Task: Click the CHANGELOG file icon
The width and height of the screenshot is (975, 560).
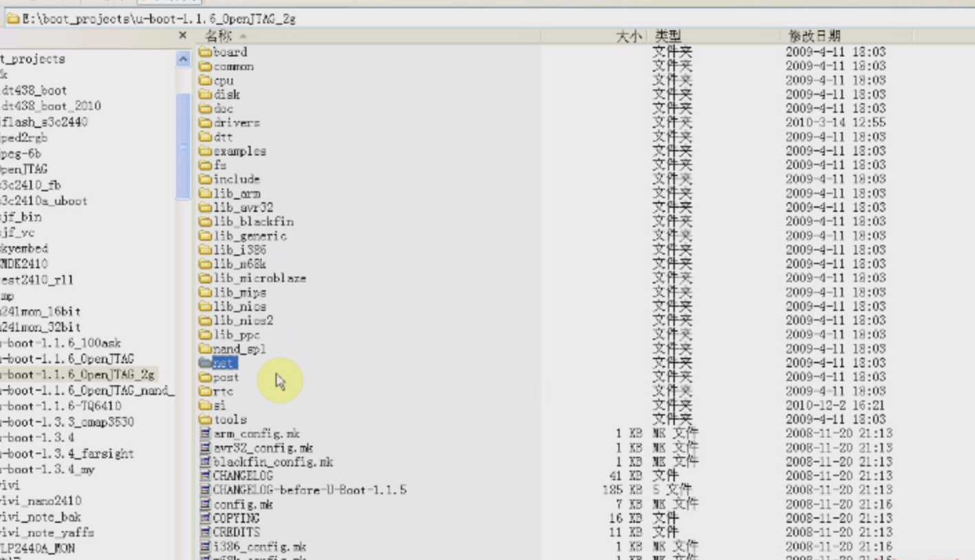Action: click(205, 475)
